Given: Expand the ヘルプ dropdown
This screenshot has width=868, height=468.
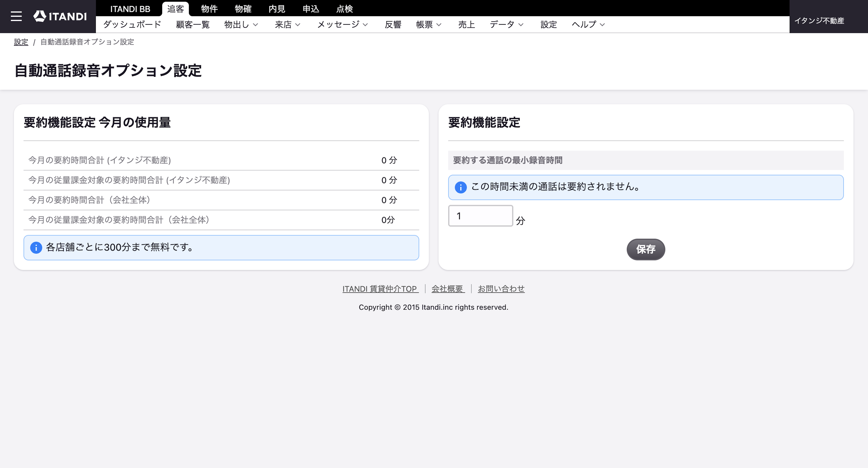Looking at the screenshot, I should (588, 25).
